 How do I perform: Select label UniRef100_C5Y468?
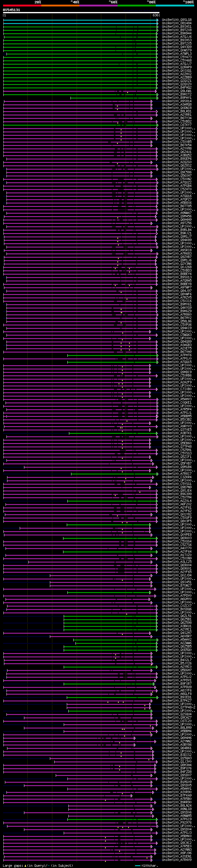coord(177,61)
